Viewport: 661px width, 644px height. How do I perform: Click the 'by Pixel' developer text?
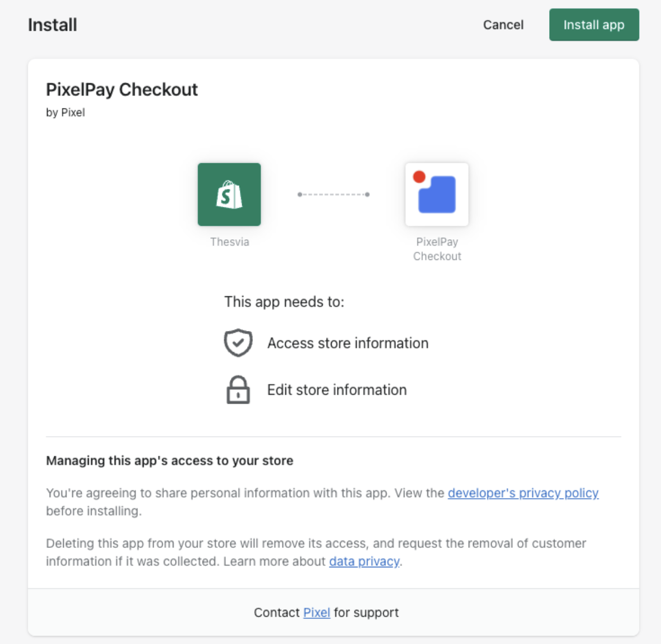tap(65, 112)
